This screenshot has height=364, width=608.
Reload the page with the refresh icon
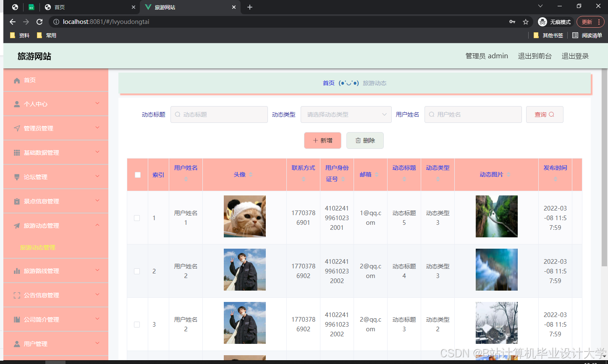39,22
